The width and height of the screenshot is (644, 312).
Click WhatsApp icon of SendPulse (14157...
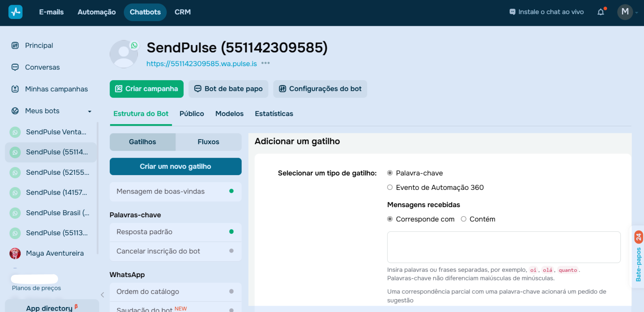tap(15, 193)
